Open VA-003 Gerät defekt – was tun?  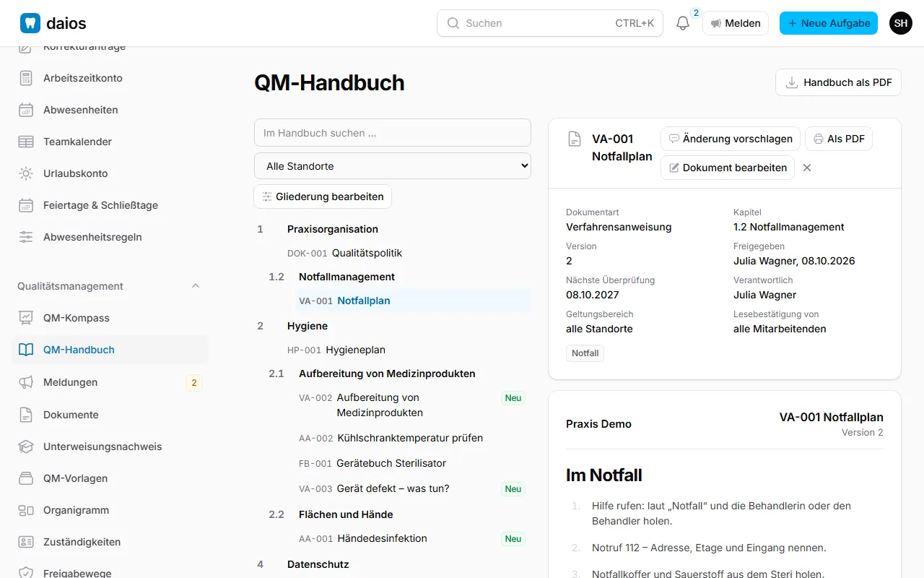[413, 488]
